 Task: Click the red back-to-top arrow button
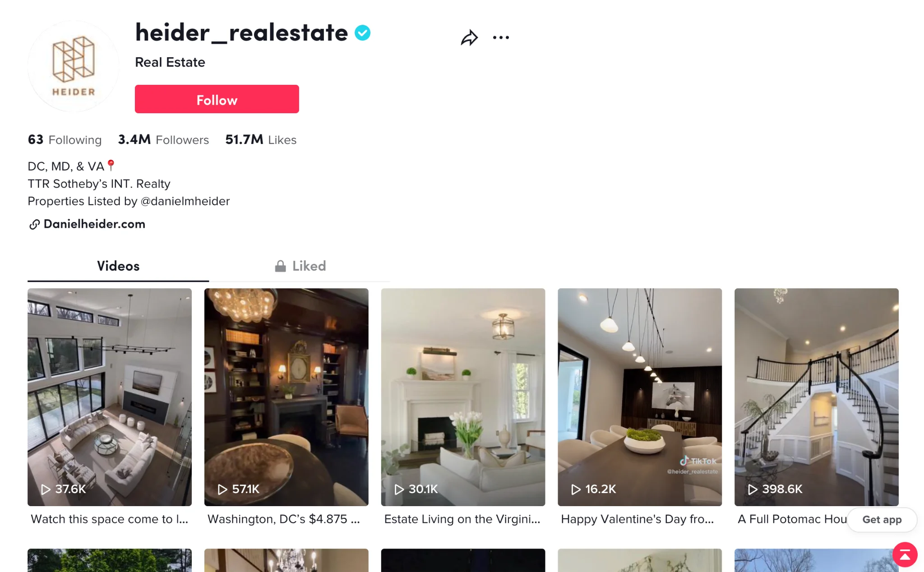905,554
